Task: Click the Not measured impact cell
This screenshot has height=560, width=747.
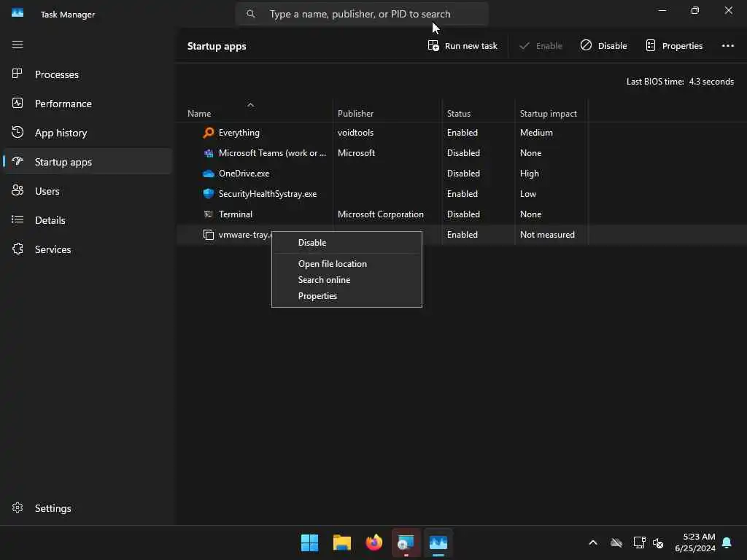Action: pyautogui.click(x=547, y=235)
